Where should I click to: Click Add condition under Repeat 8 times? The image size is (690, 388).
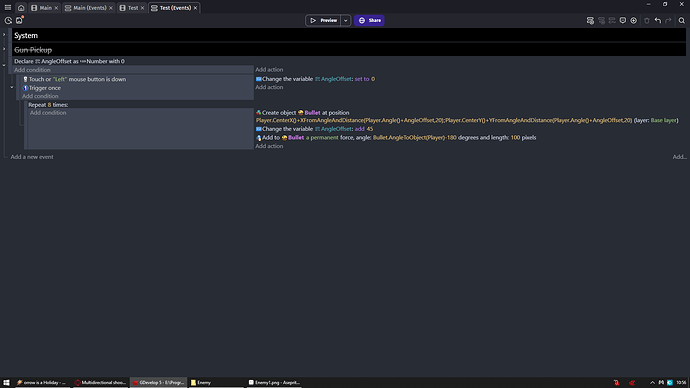point(48,113)
